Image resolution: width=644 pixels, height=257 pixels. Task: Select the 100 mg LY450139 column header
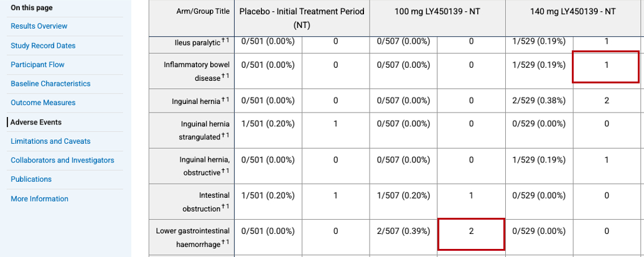(437, 12)
